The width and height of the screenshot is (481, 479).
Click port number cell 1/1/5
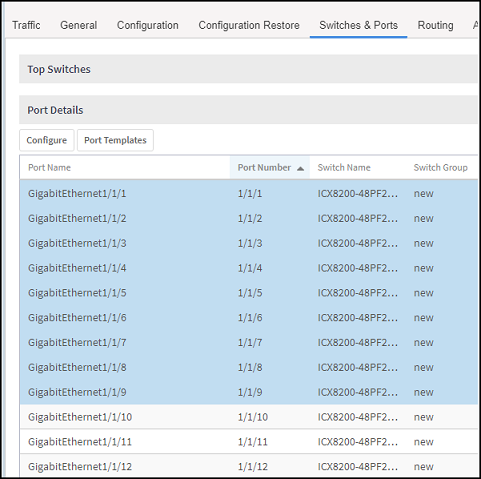[x=250, y=293]
